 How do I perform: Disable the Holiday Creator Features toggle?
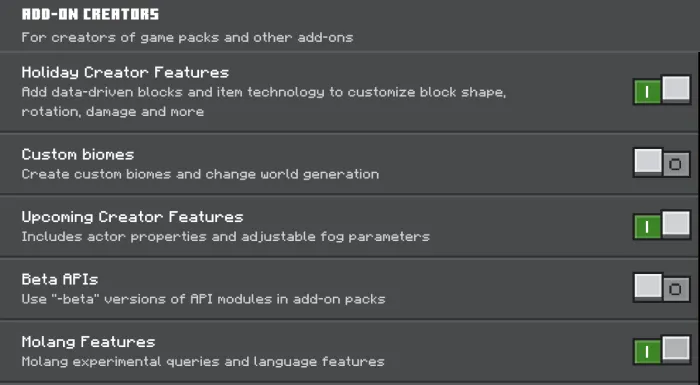[662, 91]
